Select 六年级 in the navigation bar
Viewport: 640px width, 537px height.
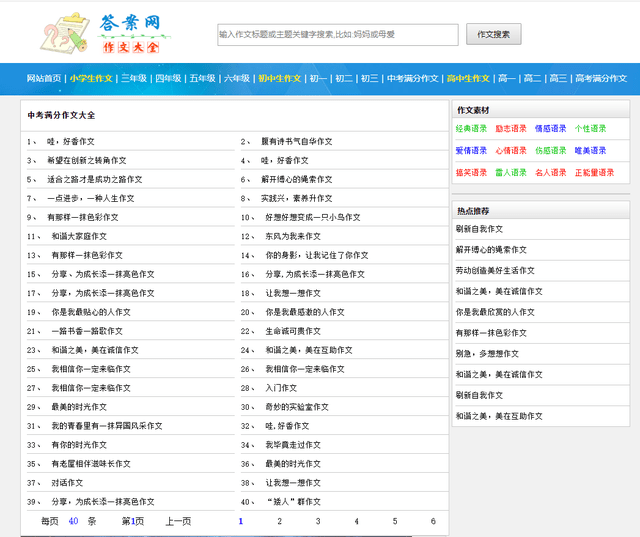[x=237, y=78]
